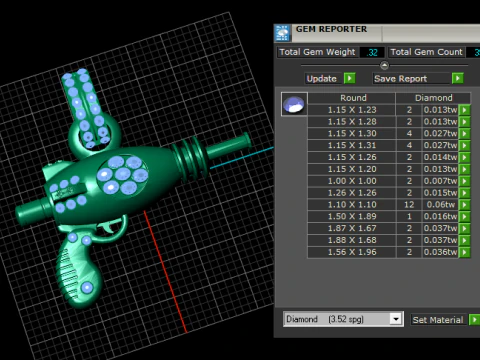
Task: Click the 0.015tw weight cell
Action: (441, 193)
